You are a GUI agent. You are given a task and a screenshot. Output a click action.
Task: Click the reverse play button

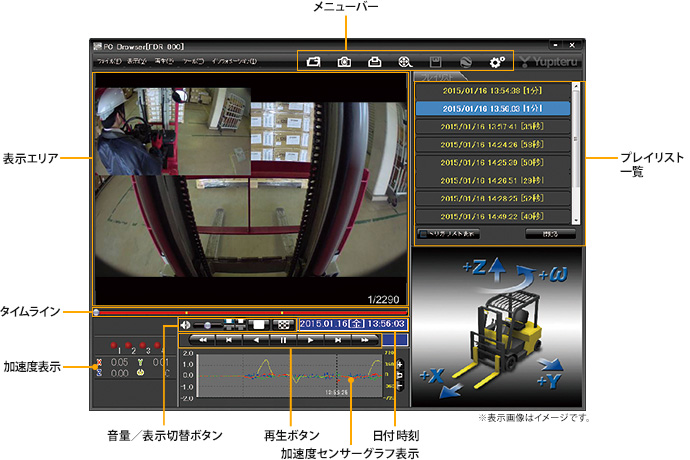tap(256, 340)
